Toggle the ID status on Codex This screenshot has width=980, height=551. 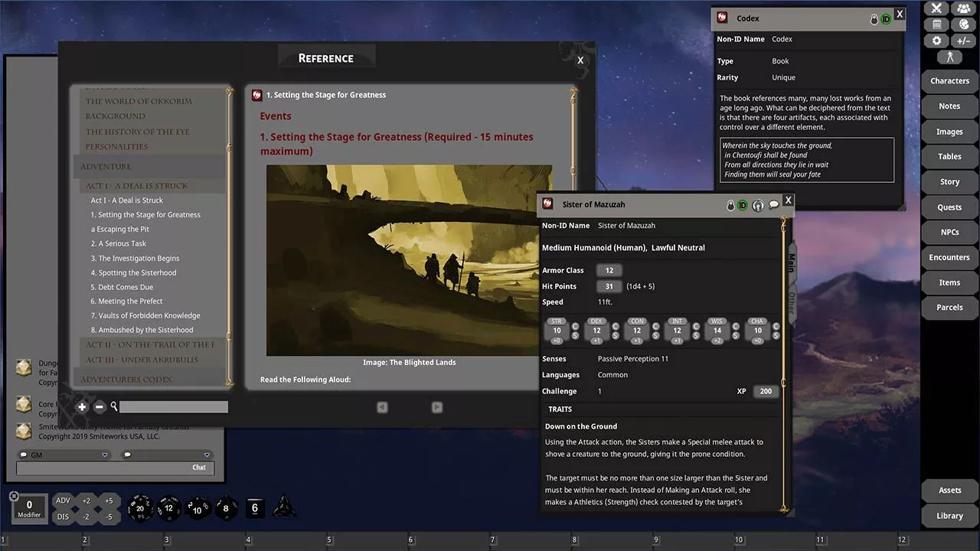coord(887,19)
